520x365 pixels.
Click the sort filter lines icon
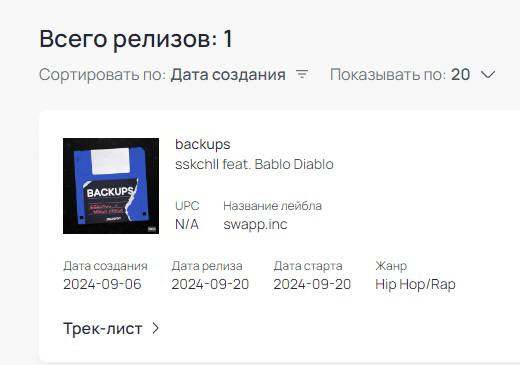[x=302, y=74]
